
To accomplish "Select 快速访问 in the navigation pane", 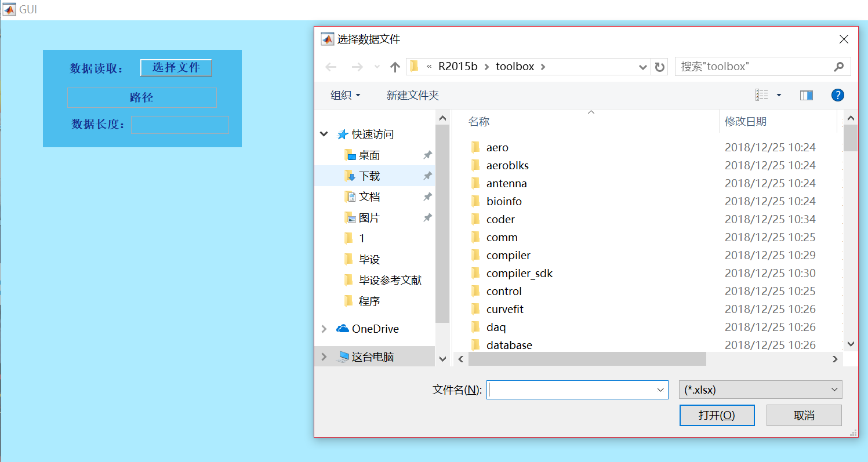I will point(373,134).
